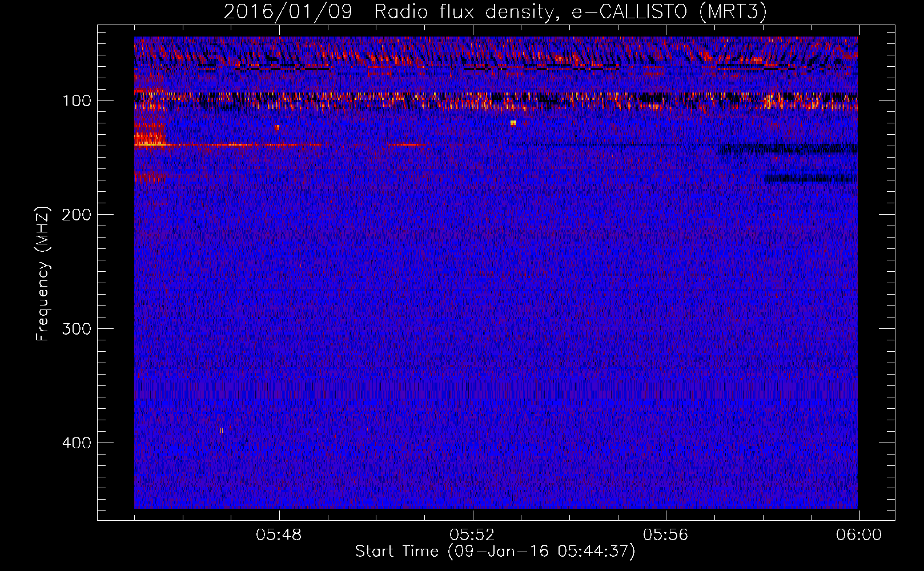Screen dimensions: 924x571
Task: Click the bright red burst at spectrogram start
Action: (150, 138)
